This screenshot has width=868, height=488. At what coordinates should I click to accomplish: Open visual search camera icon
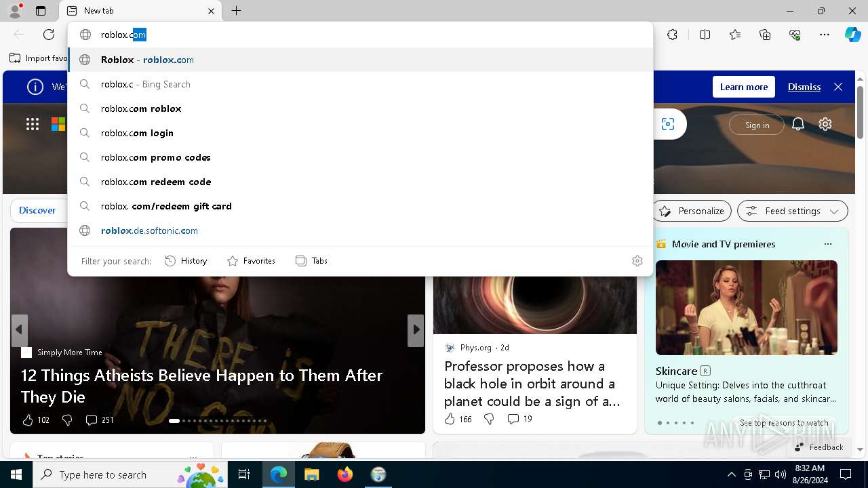[668, 124]
